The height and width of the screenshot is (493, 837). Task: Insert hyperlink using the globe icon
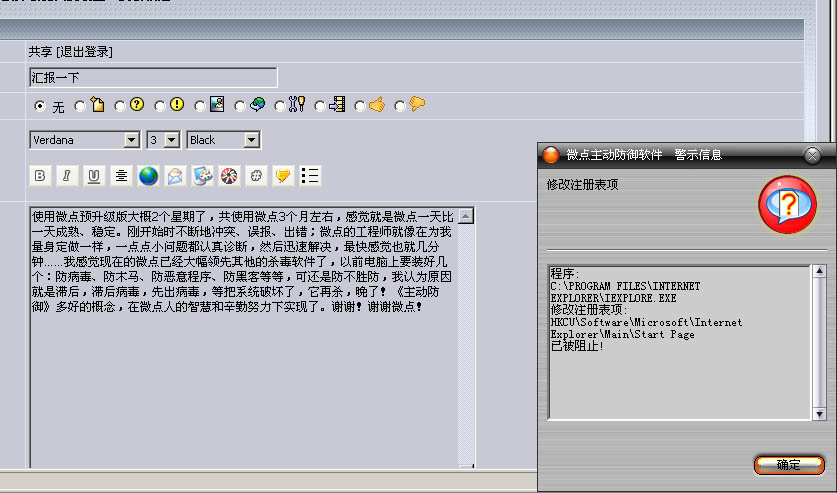148,176
